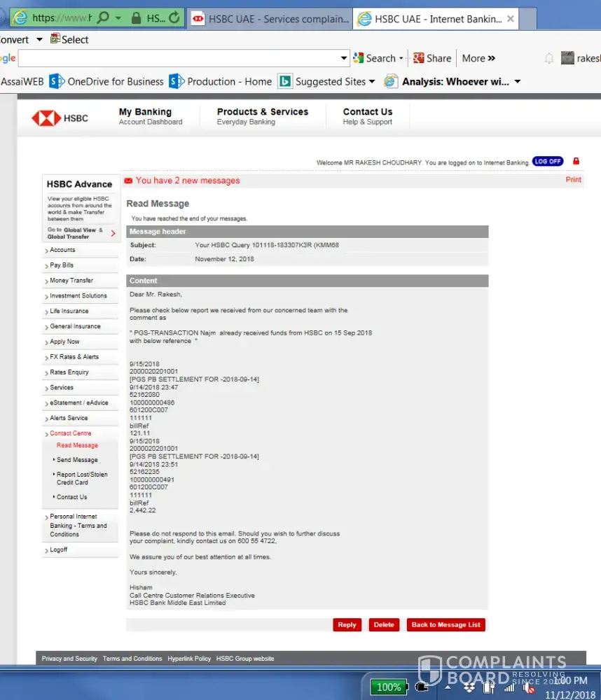
Task: Click Back to Message List button
Action: [x=445, y=624]
